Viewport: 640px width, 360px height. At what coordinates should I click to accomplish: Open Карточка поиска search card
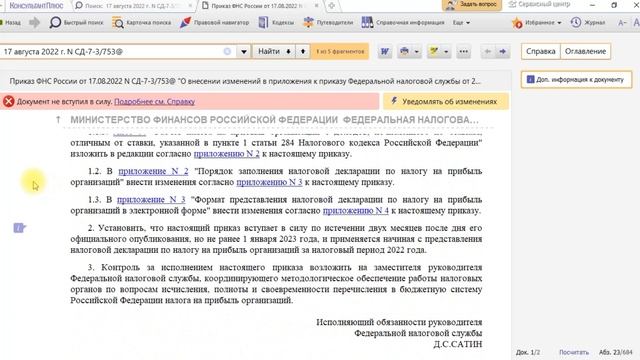[142, 22]
